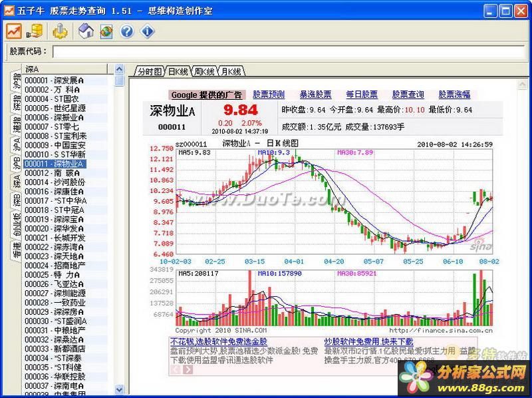
Task: Click the gold coins stack toolbar icon
Action: (35, 31)
